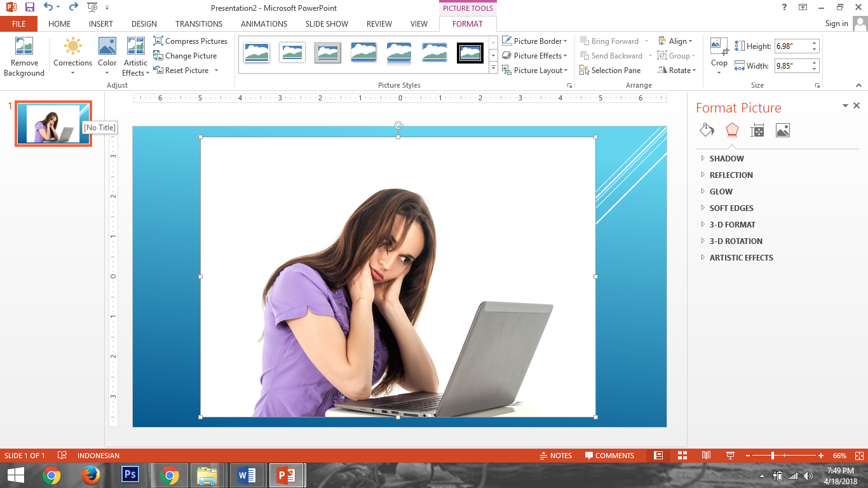
Task: Expand the Shadow section
Action: (x=726, y=159)
